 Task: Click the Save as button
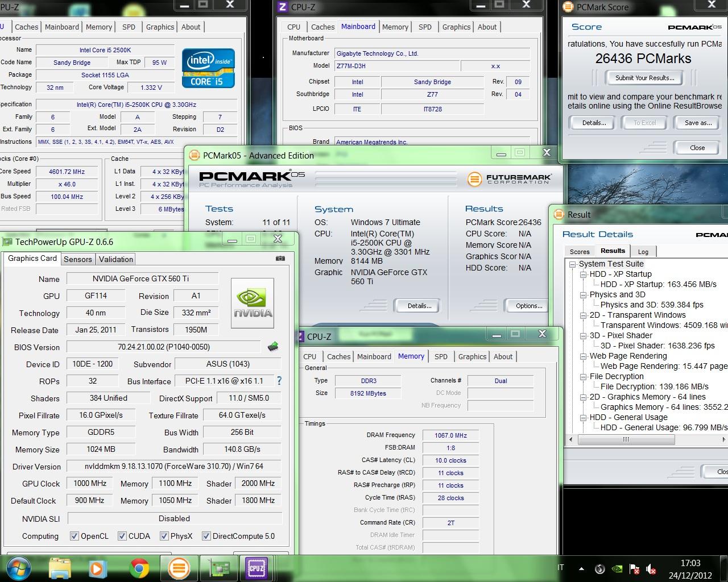click(x=698, y=123)
